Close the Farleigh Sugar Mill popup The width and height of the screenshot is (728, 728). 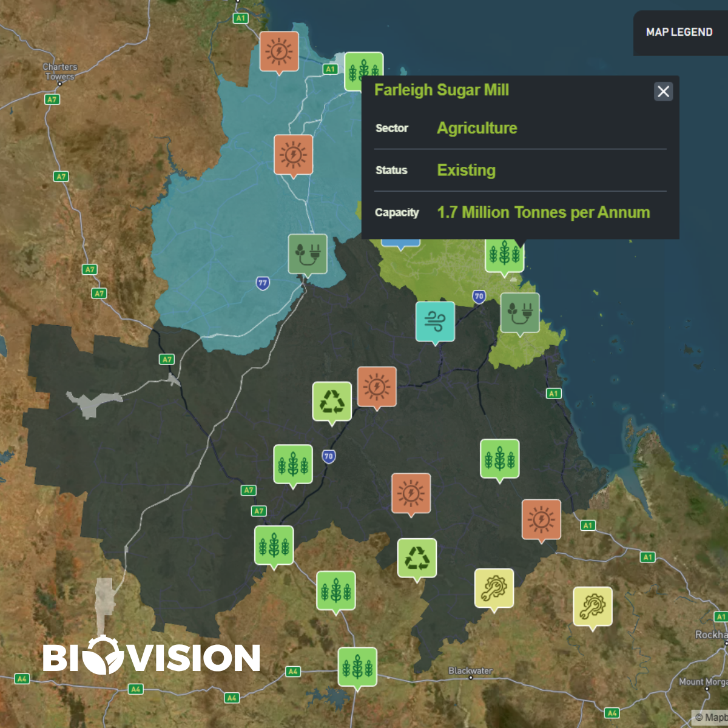(x=663, y=92)
